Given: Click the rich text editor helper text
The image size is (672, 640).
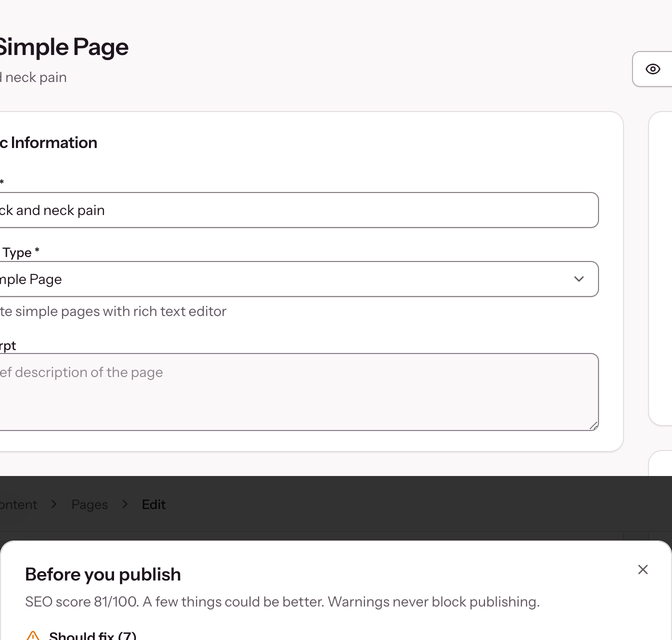Looking at the screenshot, I should coord(113,311).
